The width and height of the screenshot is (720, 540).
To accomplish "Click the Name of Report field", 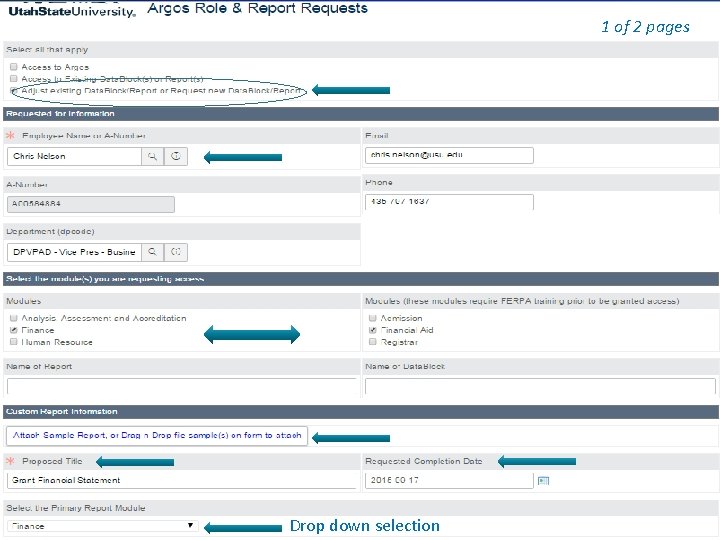I will pyautogui.click(x=182, y=387).
